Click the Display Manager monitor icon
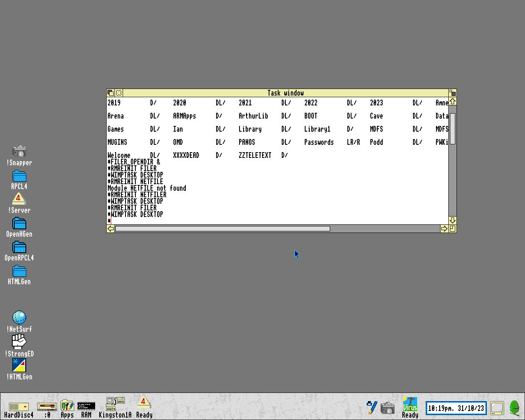This screenshot has height=420, width=525. [x=497, y=408]
